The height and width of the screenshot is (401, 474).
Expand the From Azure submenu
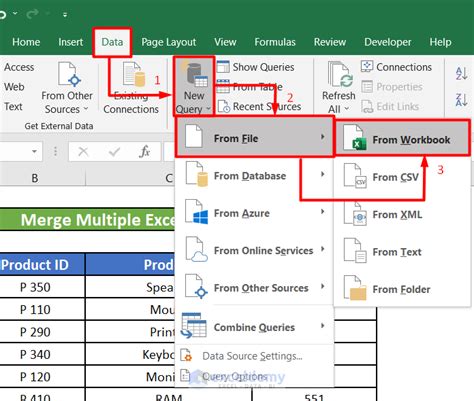pos(254,213)
